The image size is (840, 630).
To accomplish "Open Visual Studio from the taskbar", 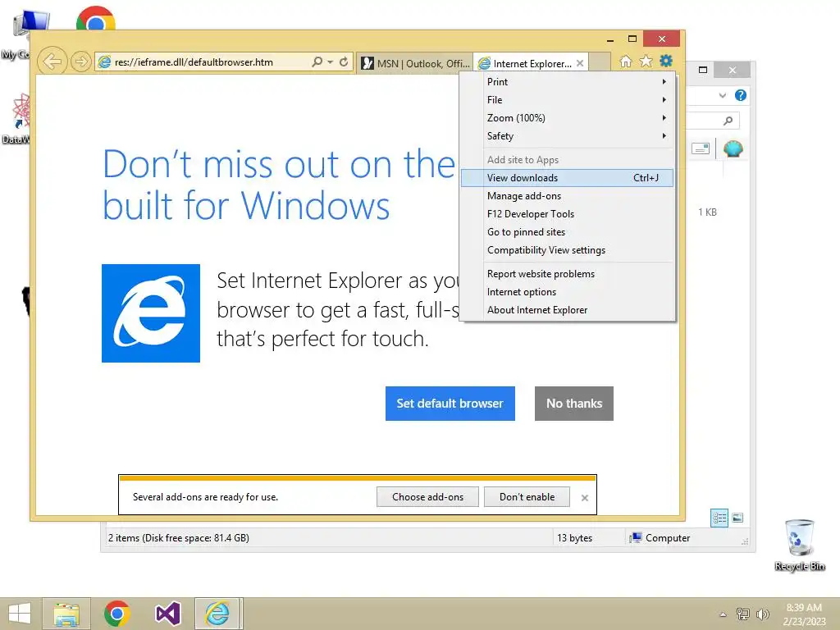I will click(x=167, y=614).
